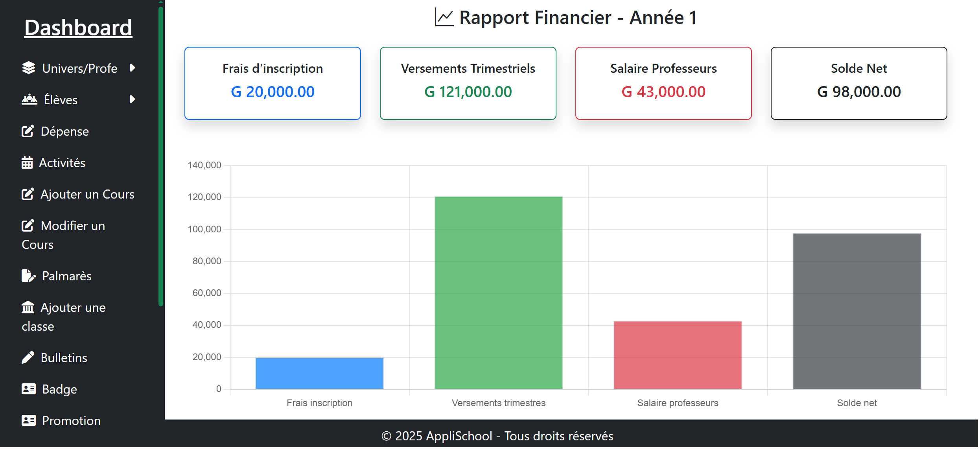Click the Bulletins pencil icon
This screenshot has height=449, width=980.
click(28, 358)
